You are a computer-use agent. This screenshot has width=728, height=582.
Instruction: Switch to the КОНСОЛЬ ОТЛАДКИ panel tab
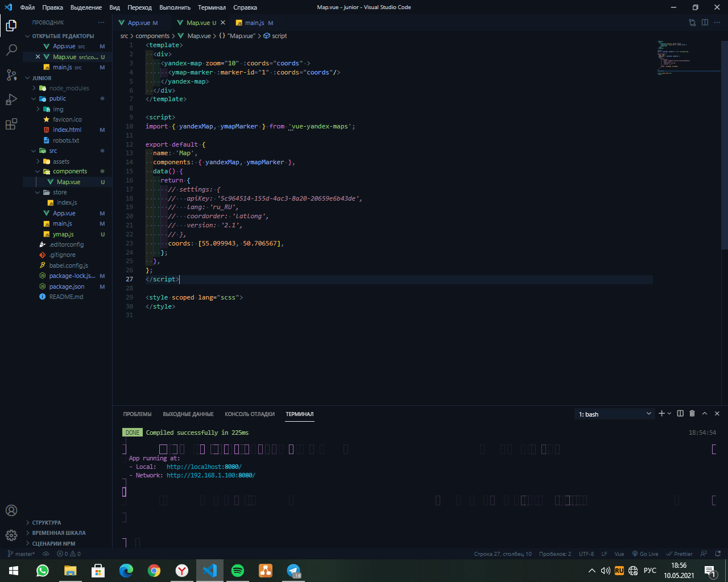click(x=250, y=414)
